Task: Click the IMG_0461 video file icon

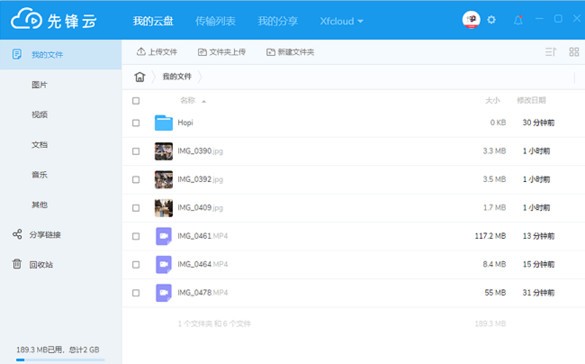Action: tap(163, 236)
